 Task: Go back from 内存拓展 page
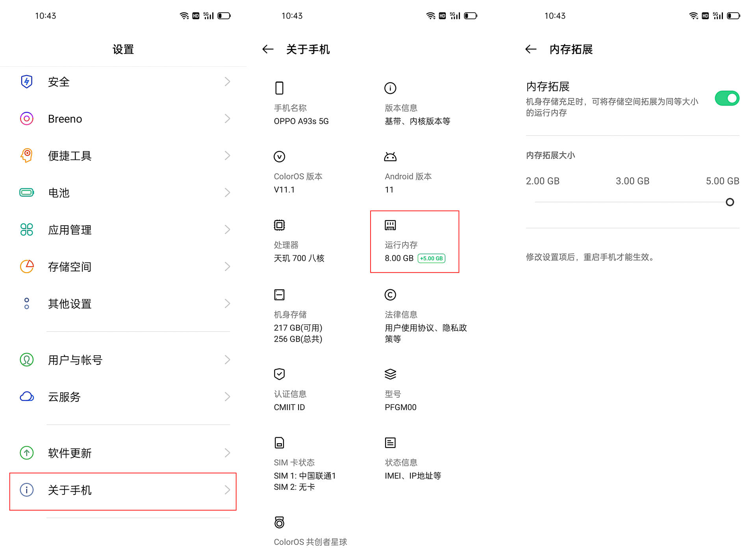tap(530, 49)
